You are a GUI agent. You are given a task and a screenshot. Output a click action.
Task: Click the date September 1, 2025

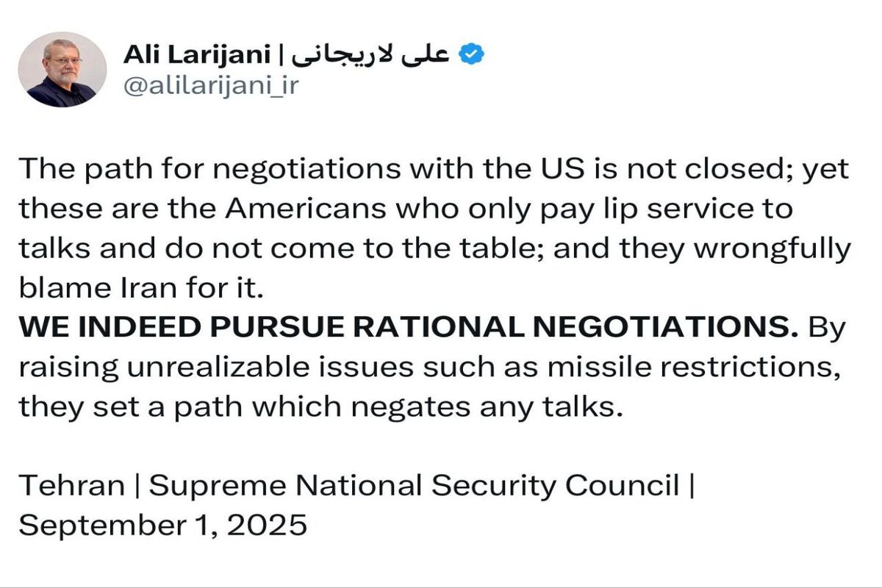coord(162,526)
